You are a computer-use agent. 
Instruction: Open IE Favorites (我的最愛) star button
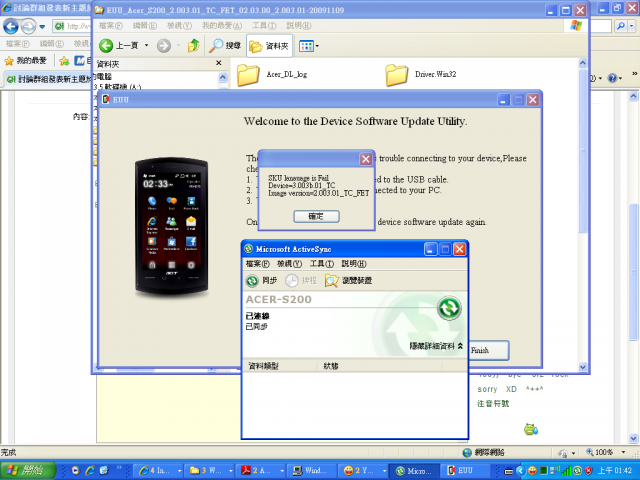point(25,61)
